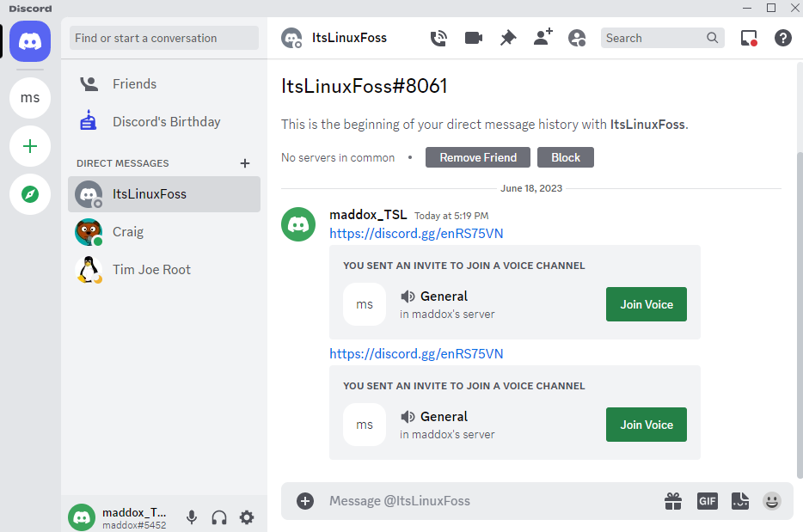The height and width of the screenshot is (532, 803).
Task: Add friends to DM icon
Action: click(x=542, y=37)
